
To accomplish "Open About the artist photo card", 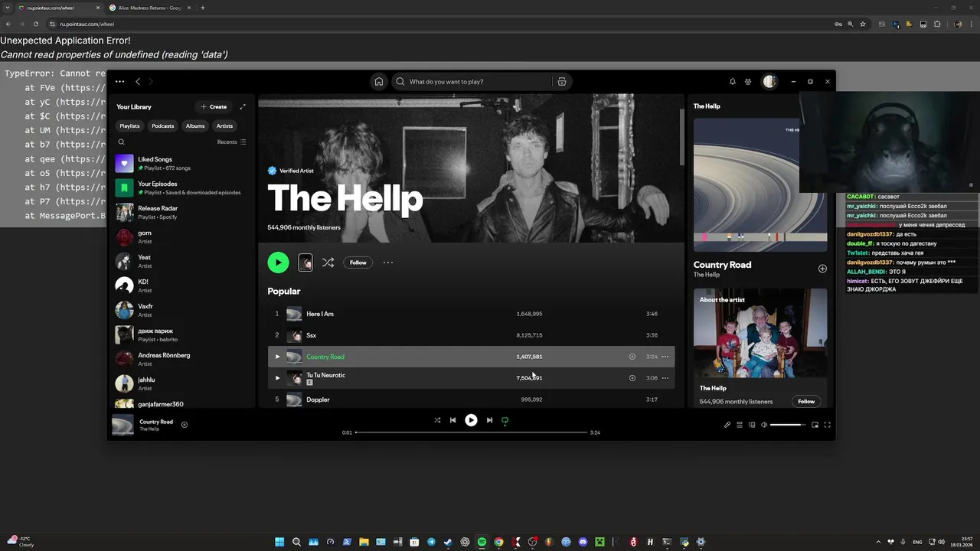I will pos(760,333).
